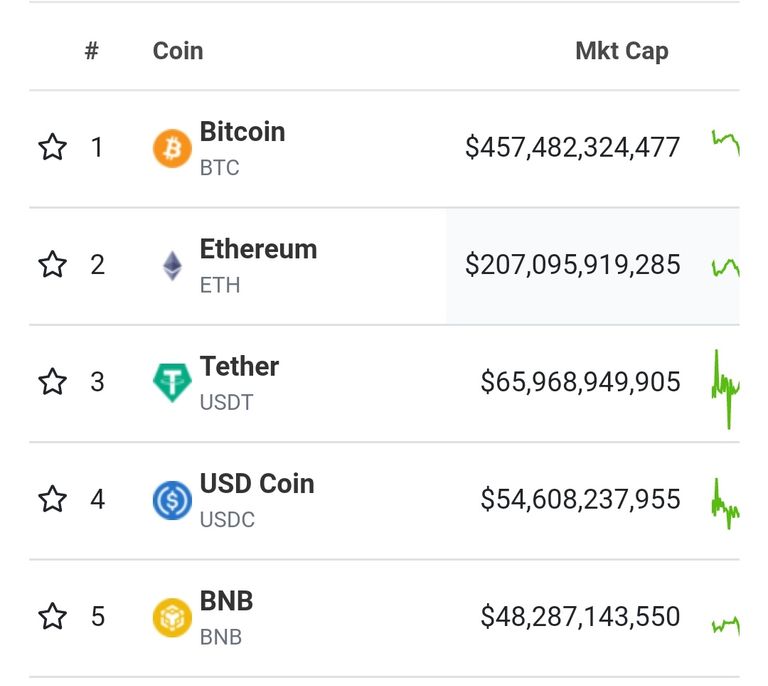Select Ethereum's market cap value $207,095,919,285
768x686 pixels.
point(573,265)
